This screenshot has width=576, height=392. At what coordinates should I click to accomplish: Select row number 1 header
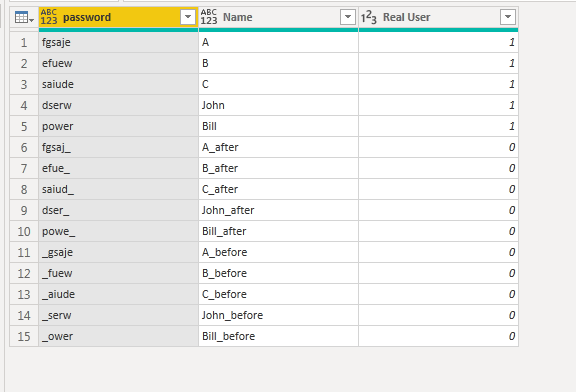[x=24, y=42]
